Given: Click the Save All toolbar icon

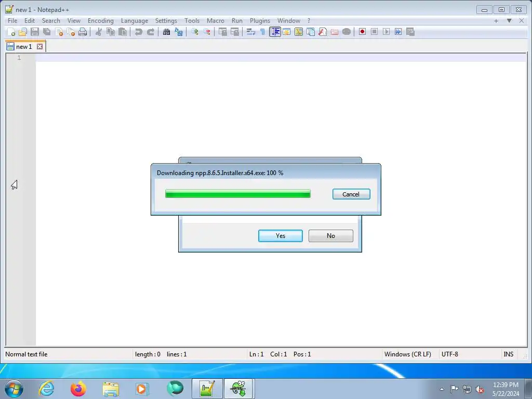Looking at the screenshot, I should [47, 32].
